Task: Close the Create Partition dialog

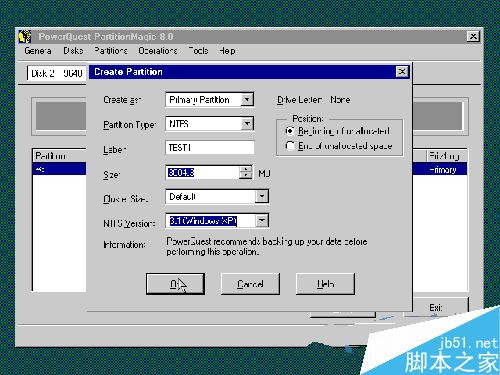Action: 402,72
